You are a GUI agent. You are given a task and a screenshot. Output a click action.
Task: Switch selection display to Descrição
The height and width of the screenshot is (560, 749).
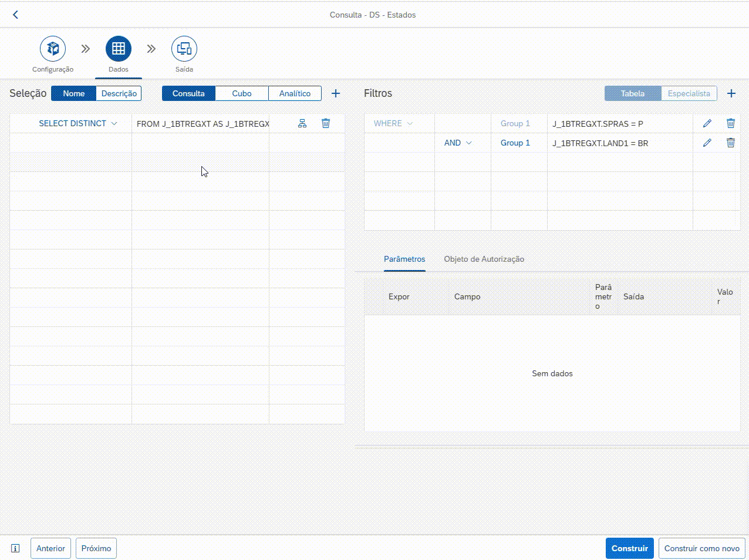(x=119, y=93)
